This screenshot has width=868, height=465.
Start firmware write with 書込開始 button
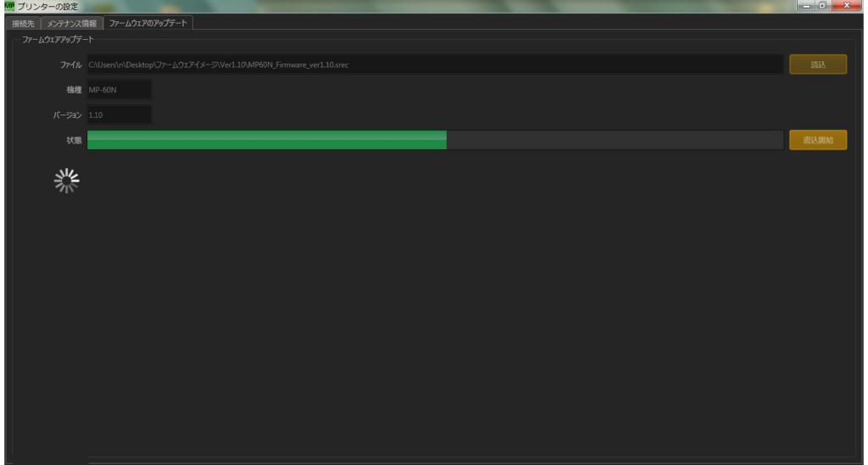[818, 140]
